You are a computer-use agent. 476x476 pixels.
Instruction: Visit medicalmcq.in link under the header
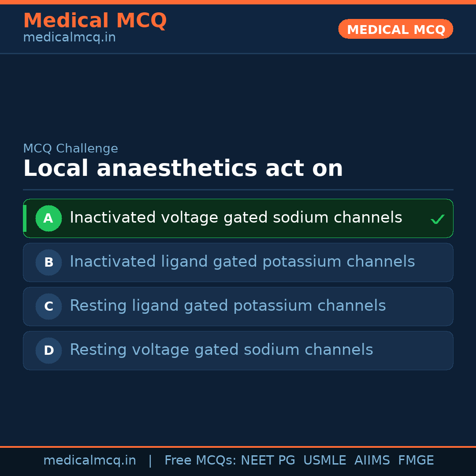[x=69, y=38]
